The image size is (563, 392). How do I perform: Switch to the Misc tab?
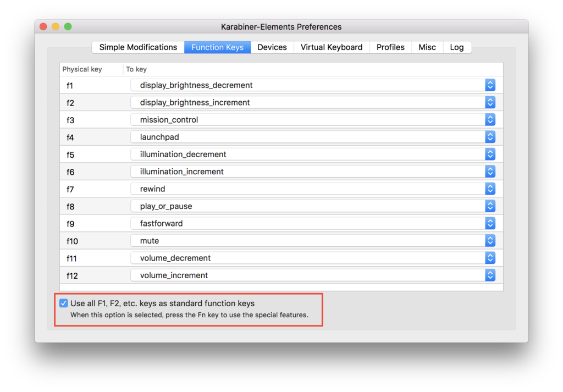427,47
